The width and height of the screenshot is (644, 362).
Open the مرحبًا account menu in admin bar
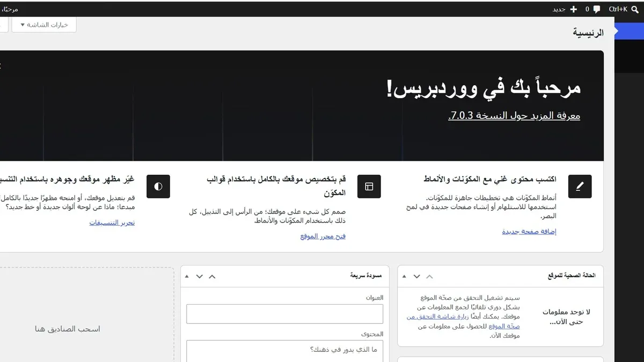coord(9,9)
